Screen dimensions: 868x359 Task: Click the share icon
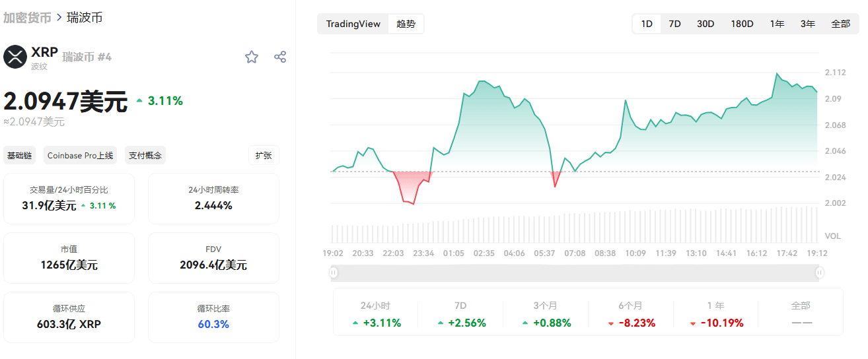280,57
